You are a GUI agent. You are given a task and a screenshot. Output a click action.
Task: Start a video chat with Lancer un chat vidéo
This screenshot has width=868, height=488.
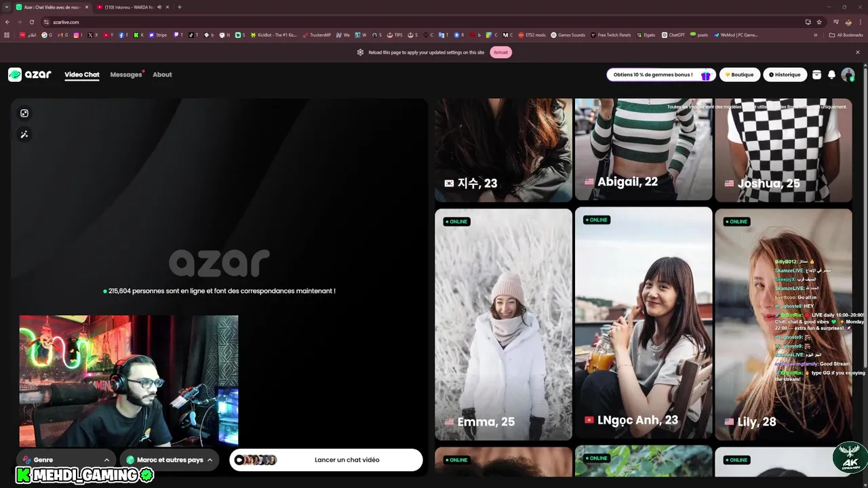tap(326, 460)
